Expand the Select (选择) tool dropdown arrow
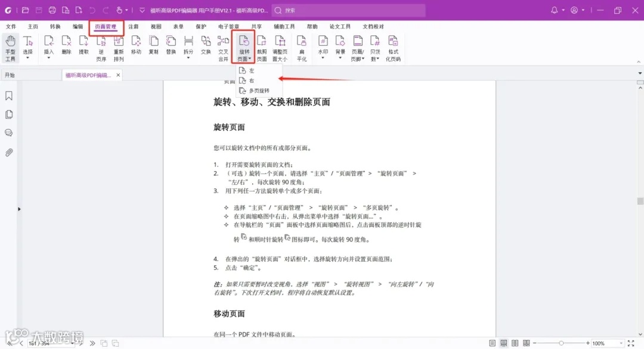Screen dimensions: 644x349 [x=27, y=58]
